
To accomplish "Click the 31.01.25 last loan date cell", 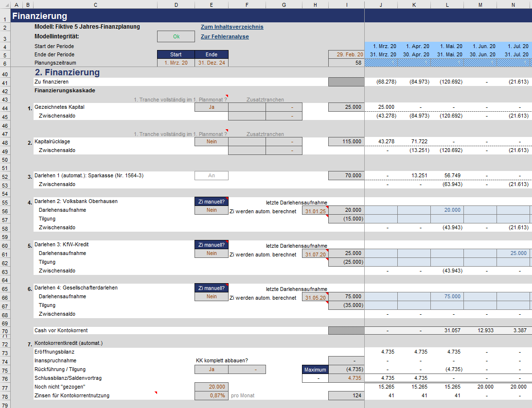I will coord(315,211).
